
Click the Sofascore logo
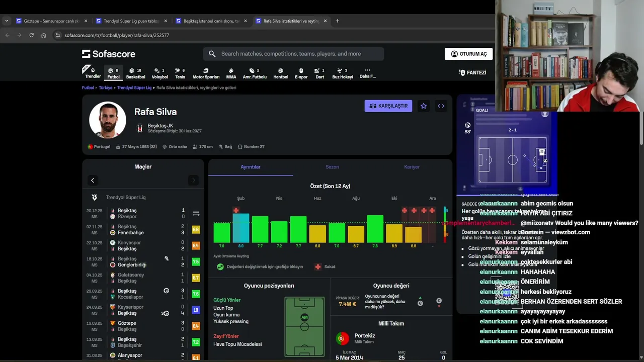pyautogui.click(x=109, y=54)
